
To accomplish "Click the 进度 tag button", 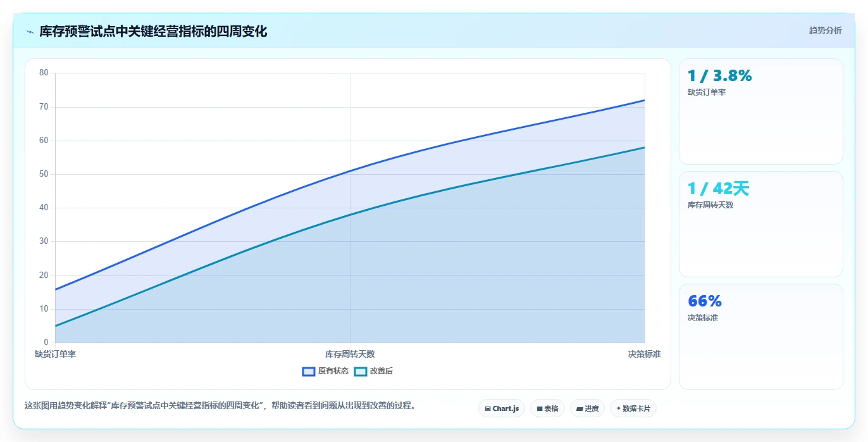I will point(587,408).
